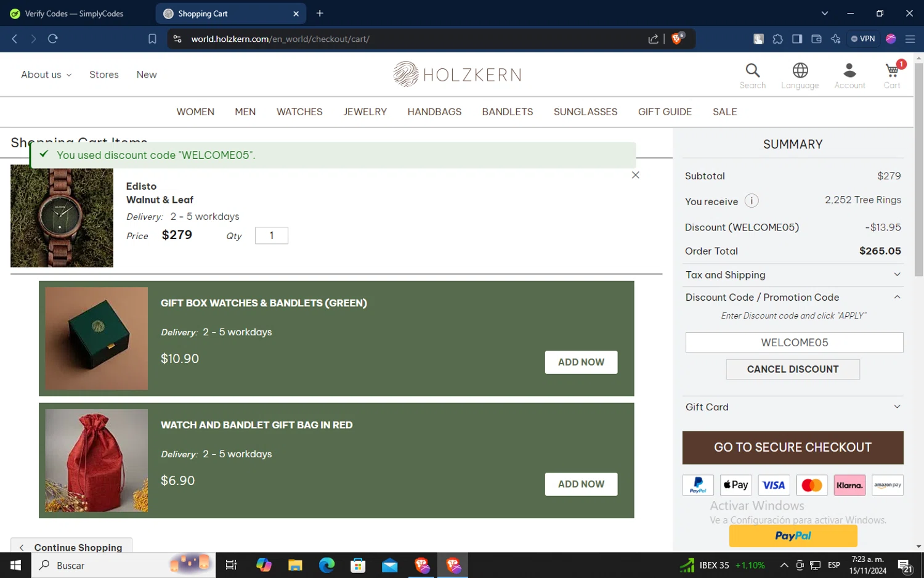
Task: Open SALE menu
Action: (724, 112)
